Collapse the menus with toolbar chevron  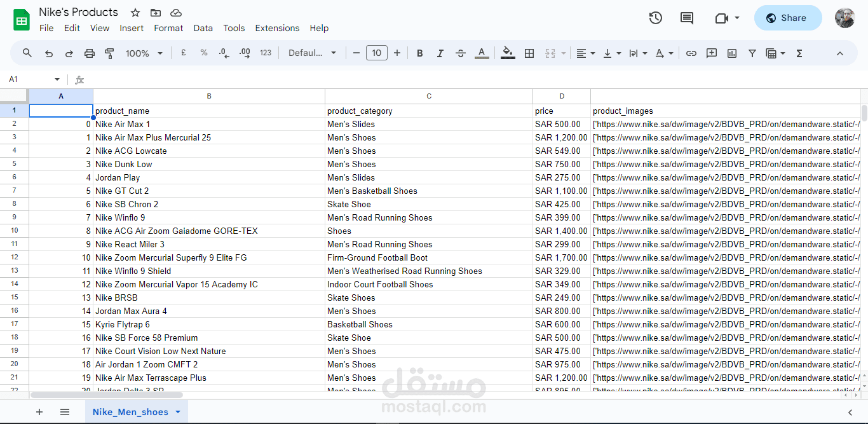839,53
